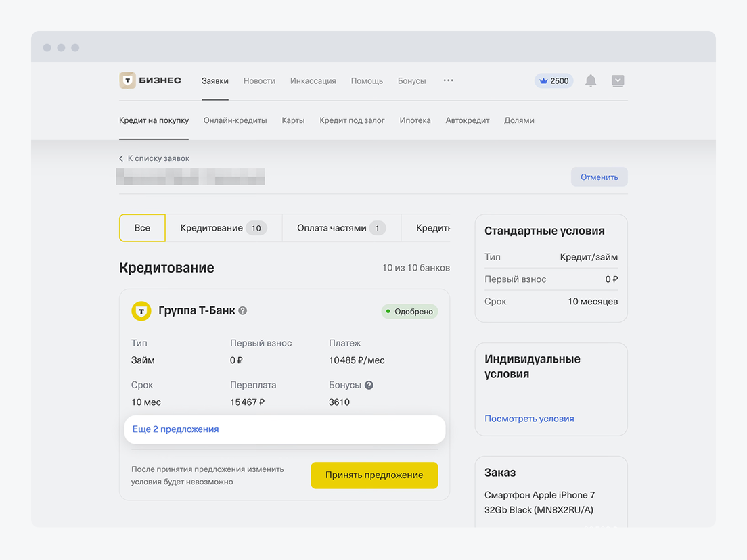Click the Отменить button
Image resolution: width=747 pixels, height=560 pixels.
(599, 177)
